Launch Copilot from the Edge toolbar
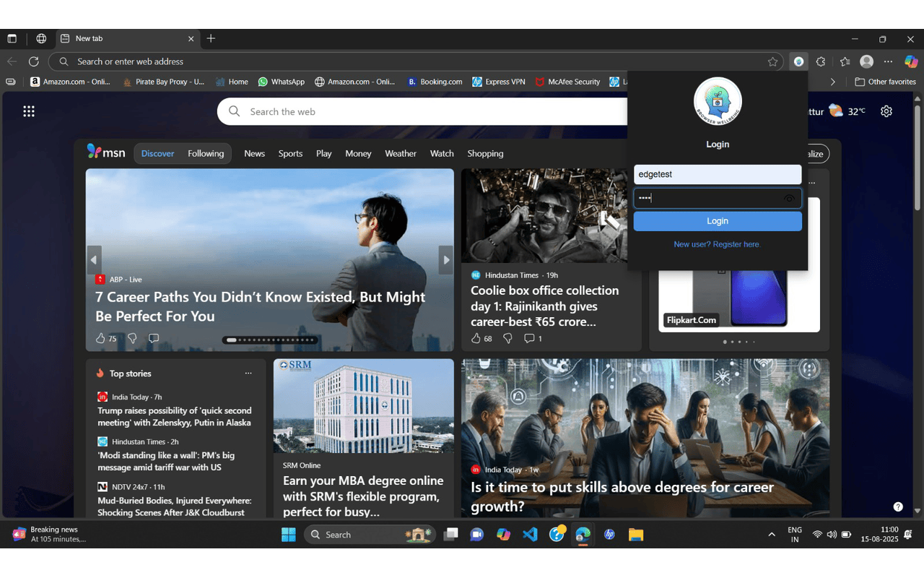The image size is (924, 578). pos(911,61)
